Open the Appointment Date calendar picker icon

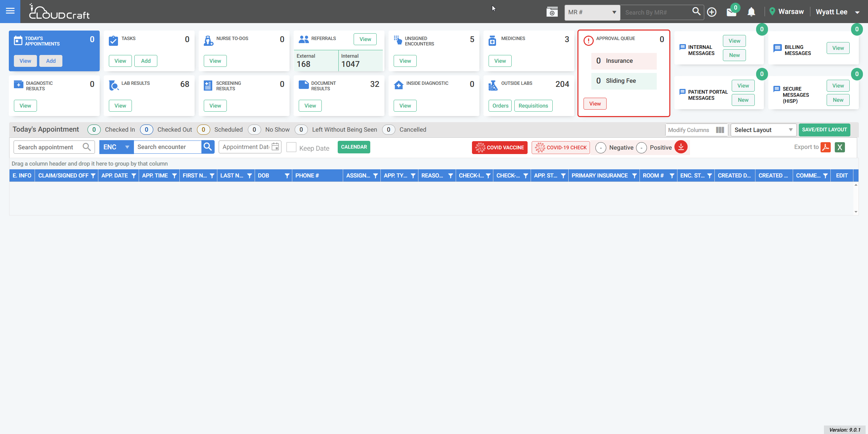coord(275,147)
